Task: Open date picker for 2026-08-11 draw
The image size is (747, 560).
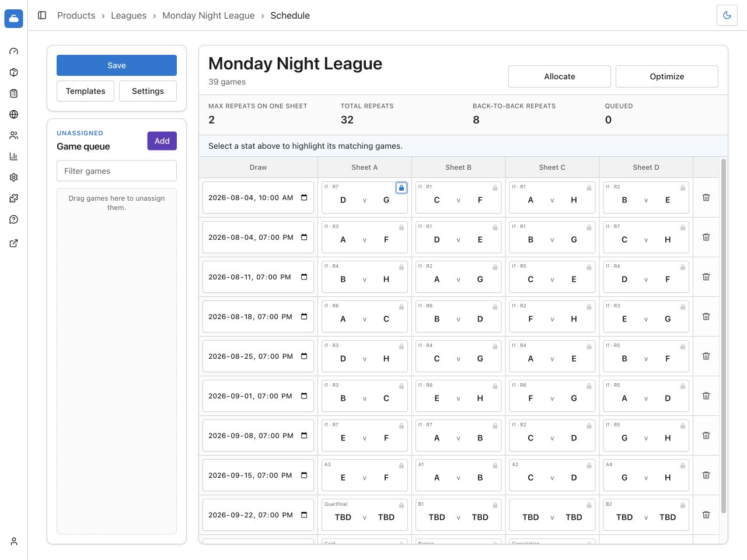Action: click(x=304, y=277)
